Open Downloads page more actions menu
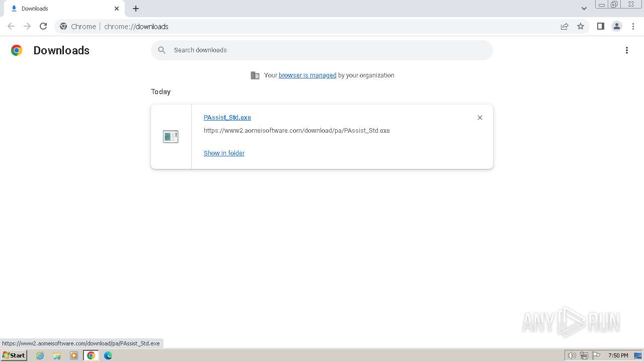Viewport: 644px width, 362px height. tap(627, 50)
